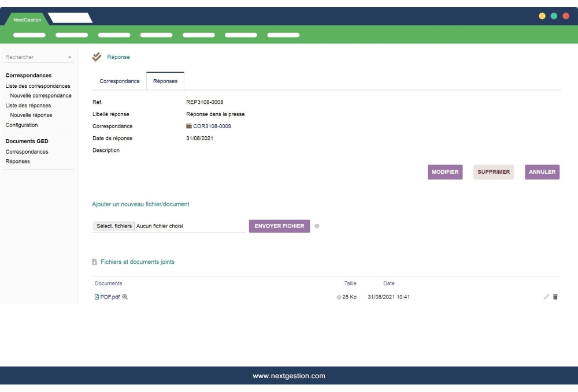Image resolution: width=578 pixels, height=392 pixels.
Task: Click Sélect. fichiers to choose a file
Action: [113, 226]
